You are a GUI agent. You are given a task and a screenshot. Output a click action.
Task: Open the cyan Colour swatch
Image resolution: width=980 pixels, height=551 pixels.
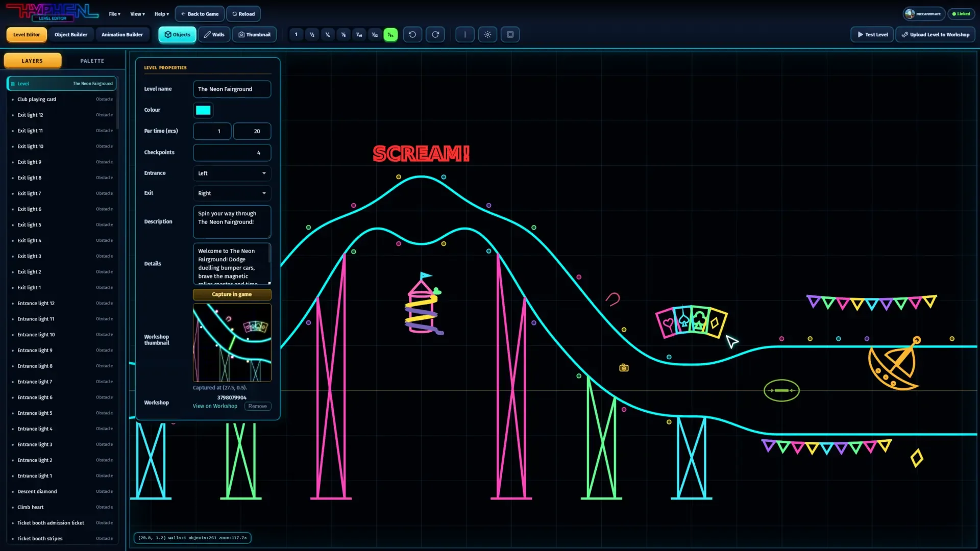[203, 110]
